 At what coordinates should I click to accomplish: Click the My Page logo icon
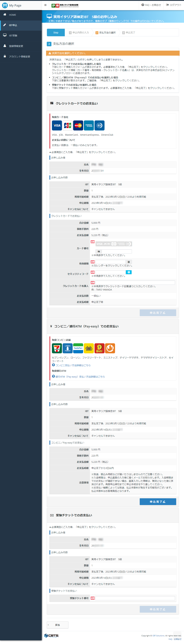point(5,5)
